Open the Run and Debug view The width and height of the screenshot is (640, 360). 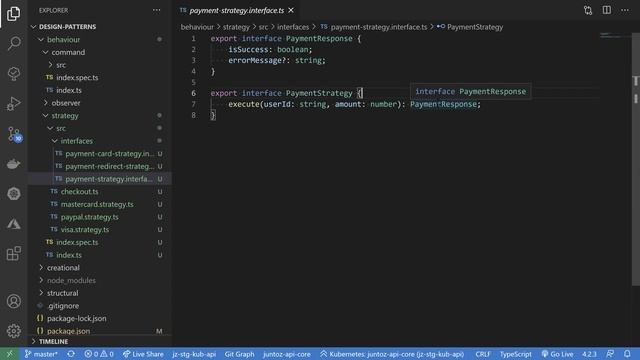[x=13, y=103]
